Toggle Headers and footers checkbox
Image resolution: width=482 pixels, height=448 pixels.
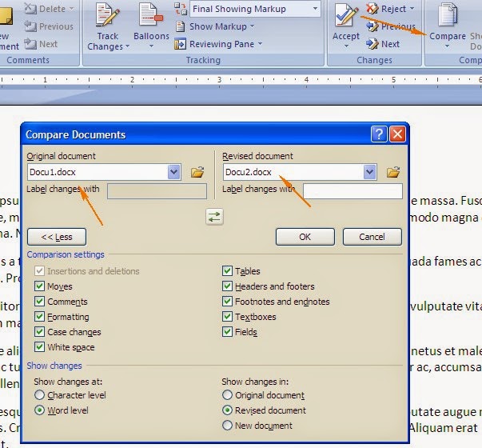(x=227, y=286)
